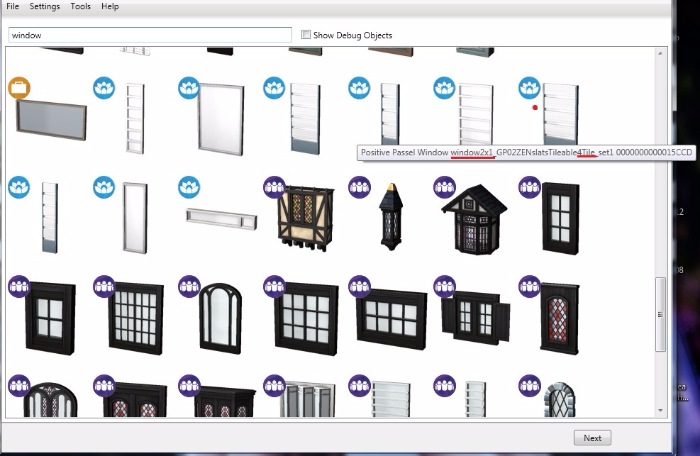Select the slim horizontal silver window
The height and width of the screenshot is (456, 700).
(x=221, y=219)
